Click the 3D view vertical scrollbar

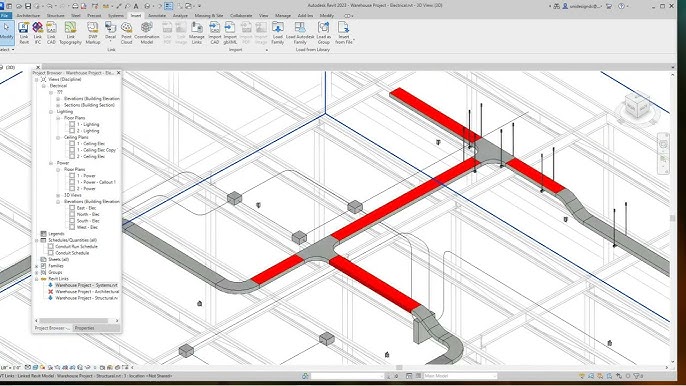click(x=672, y=218)
